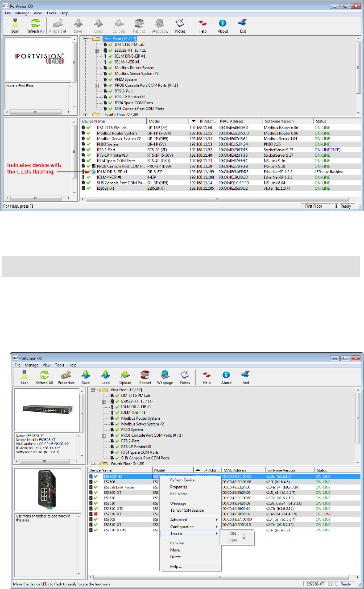Click Upload icon in lower window toolbar
This screenshot has height=589, width=364.
tap(125, 375)
